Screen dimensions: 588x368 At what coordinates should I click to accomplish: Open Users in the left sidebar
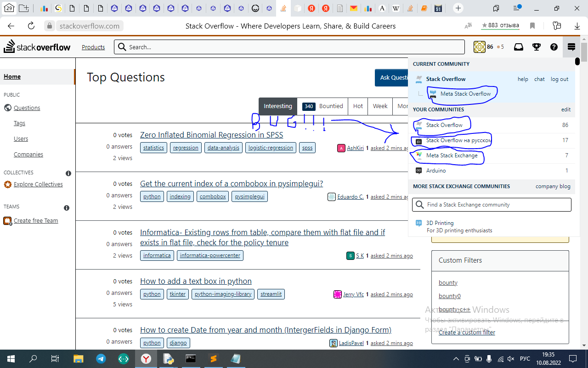[21, 139]
